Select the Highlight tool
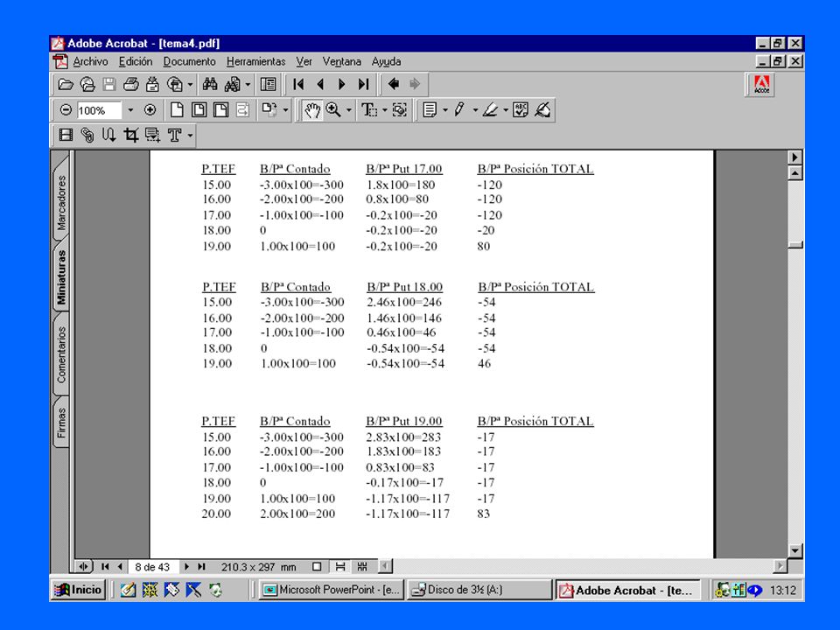This screenshot has width=840, height=630. click(x=490, y=110)
